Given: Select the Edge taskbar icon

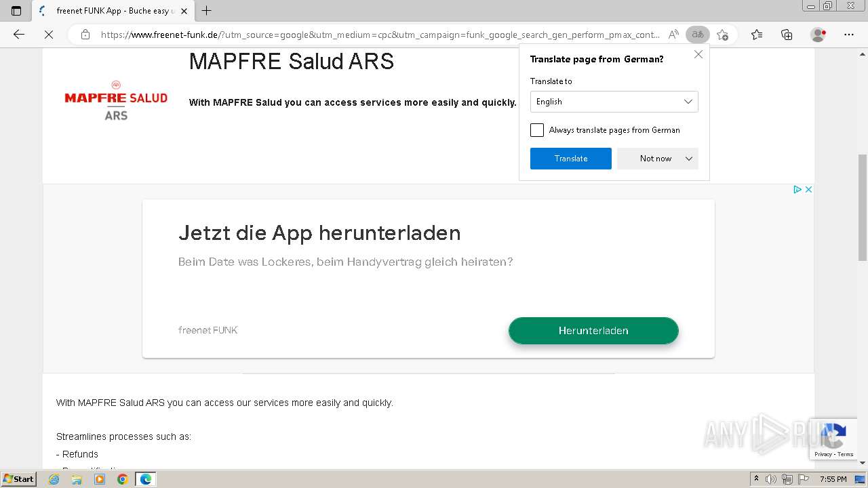Looking at the screenshot, I should coord(146,479).
